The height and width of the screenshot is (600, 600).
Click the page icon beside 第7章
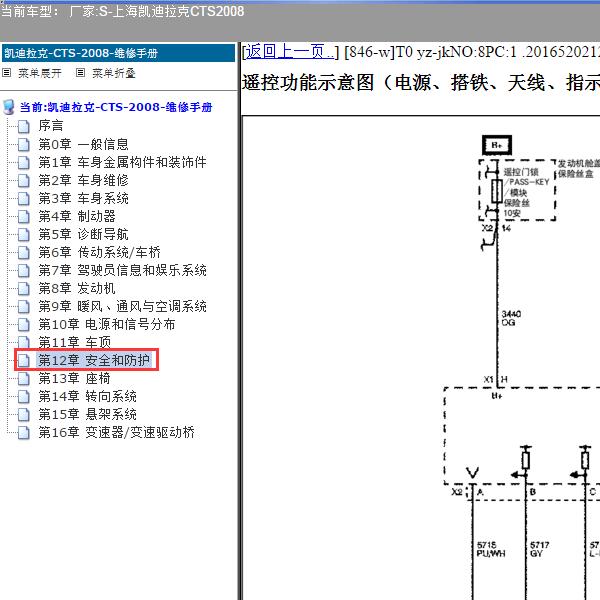point(24,271)
